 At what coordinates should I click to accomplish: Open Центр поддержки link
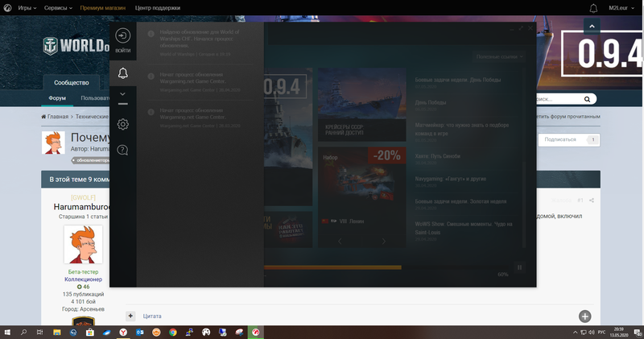(158, 8)
